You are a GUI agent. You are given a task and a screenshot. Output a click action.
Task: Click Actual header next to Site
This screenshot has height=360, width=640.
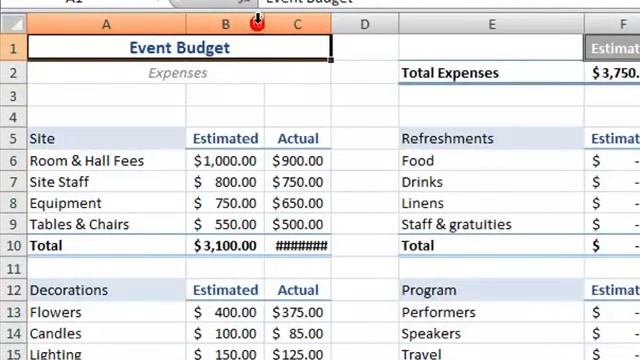298,138
